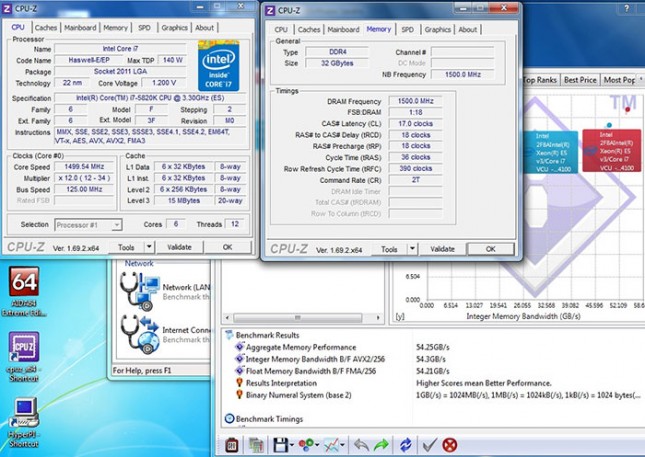The width and height of the screenshot is (645, 457).
Task: Switch to Caches tab in left CPU-Z window
Action: (46, 28)
